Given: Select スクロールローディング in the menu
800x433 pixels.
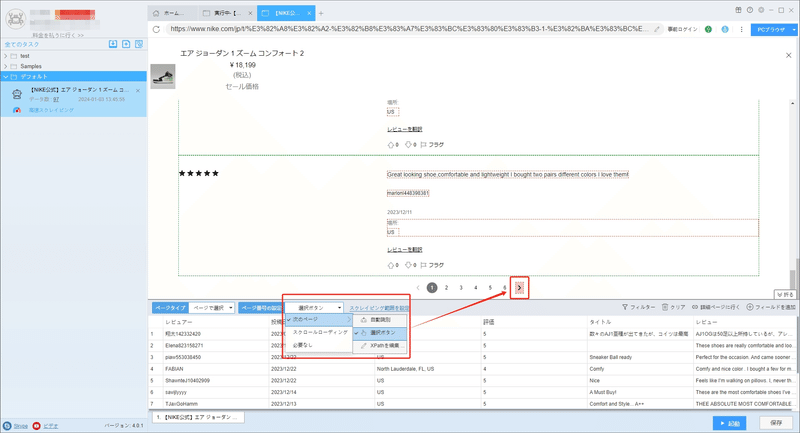Looking at the screenshot, I should (319, 332).
